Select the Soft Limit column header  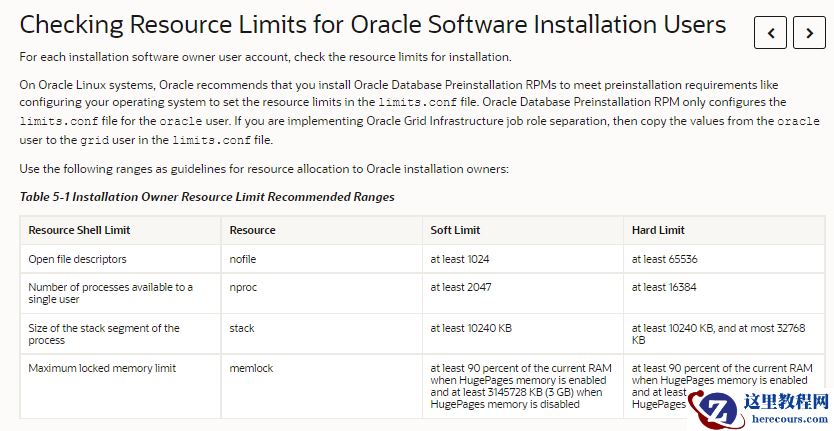click(x=455, y=230)
